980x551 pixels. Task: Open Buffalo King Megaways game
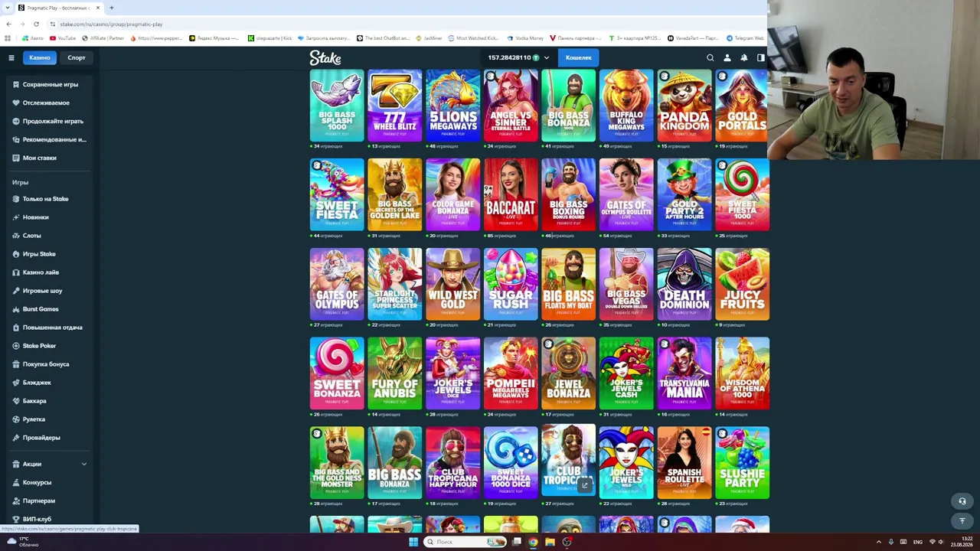[626, 106]
